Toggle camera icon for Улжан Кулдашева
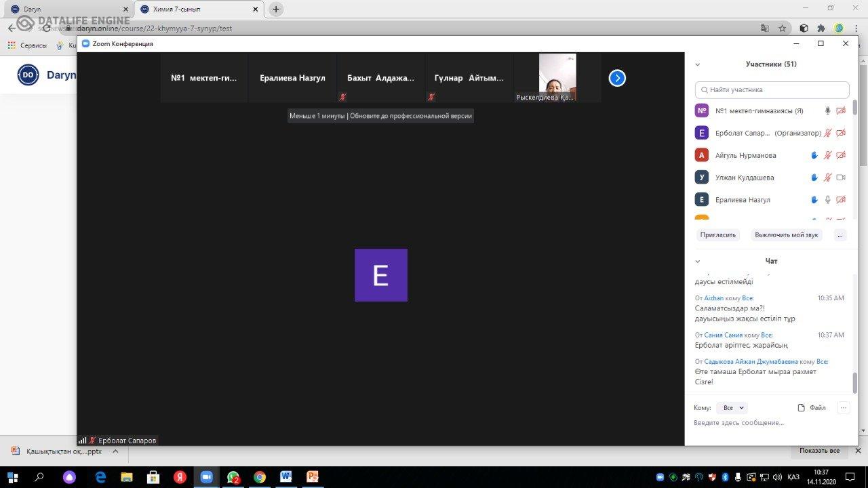 (841, 178)
